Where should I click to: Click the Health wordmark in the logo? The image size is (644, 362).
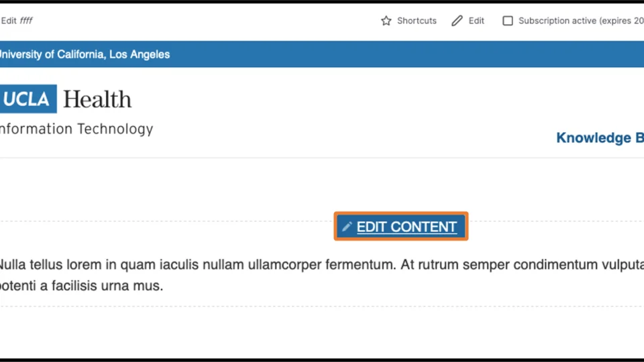point(97,100)
